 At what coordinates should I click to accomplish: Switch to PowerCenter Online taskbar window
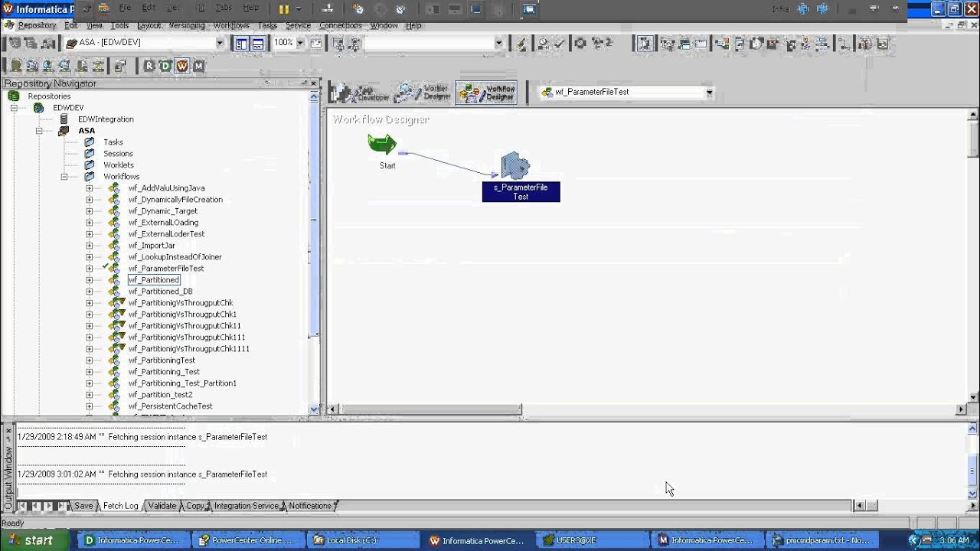tap(249, 540)
